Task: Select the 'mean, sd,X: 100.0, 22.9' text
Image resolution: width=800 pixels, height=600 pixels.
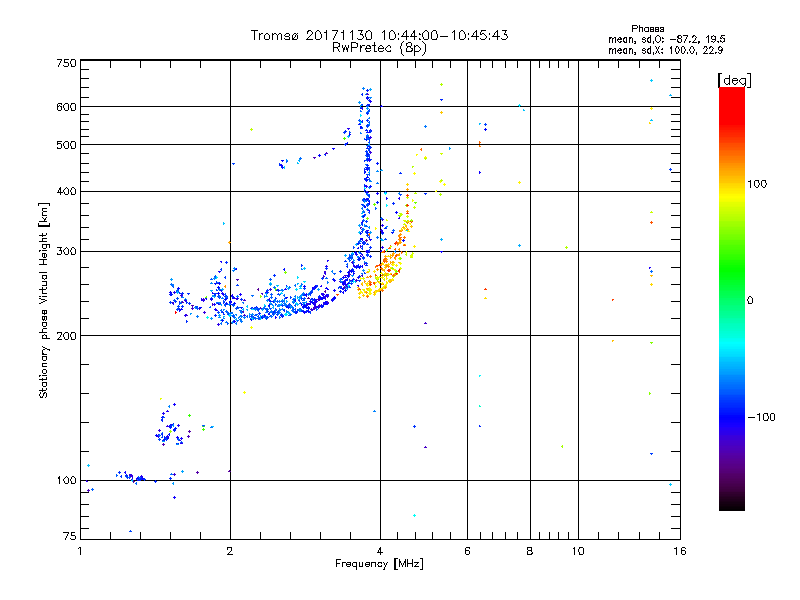Action: [665, 50]
